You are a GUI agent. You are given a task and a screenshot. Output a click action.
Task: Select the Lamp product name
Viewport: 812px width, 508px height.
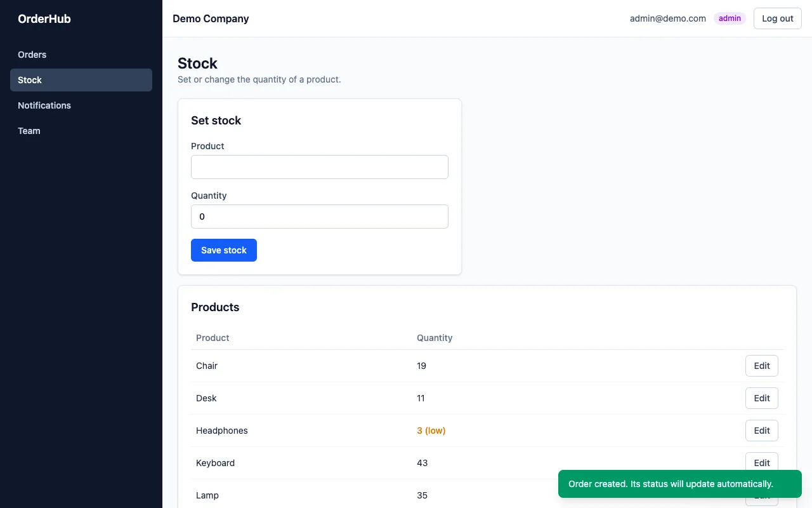pos(207,495)
